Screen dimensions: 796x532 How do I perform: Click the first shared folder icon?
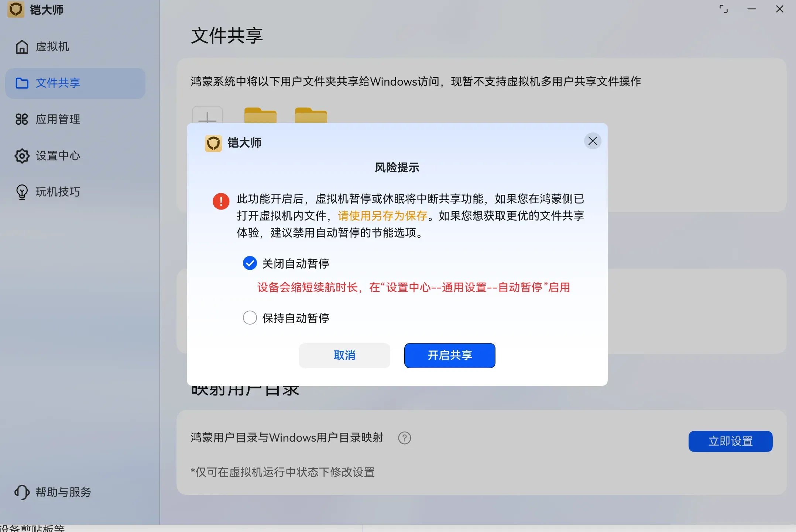[x=260, y=115]
